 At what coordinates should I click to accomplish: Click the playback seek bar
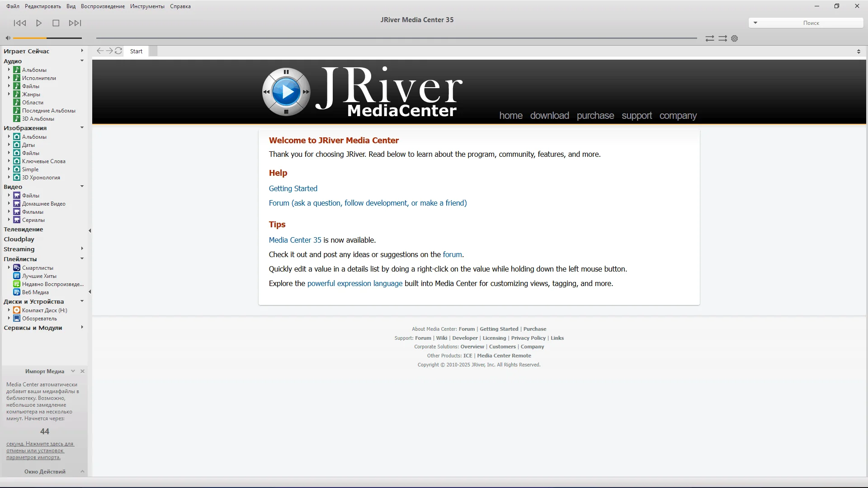tap(396, 38)
